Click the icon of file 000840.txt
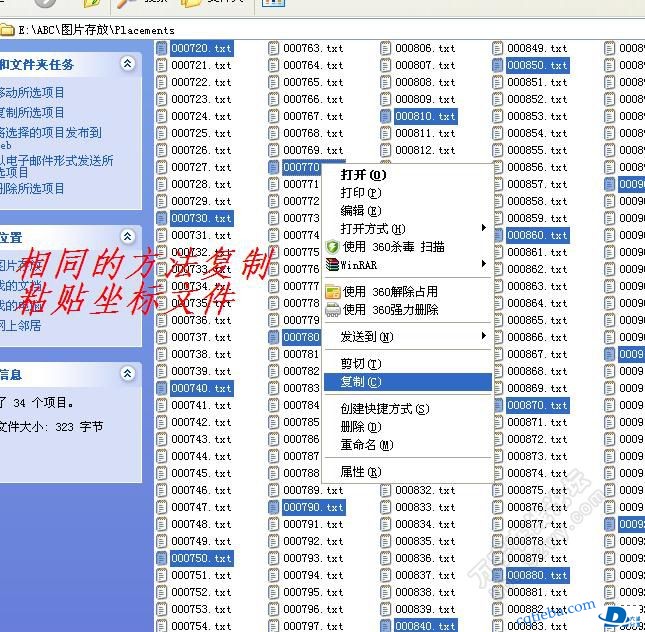Screen dimensions: 645x632 (385, 626)
